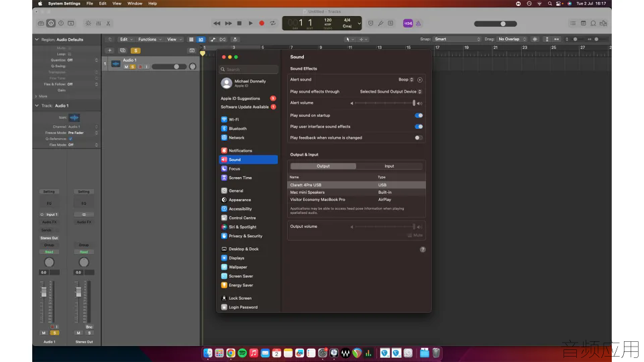Select Notifications in System Settings sidebar
Image resolution: width=644 pixels, height=362 pixels.
[x=248, y=151]
